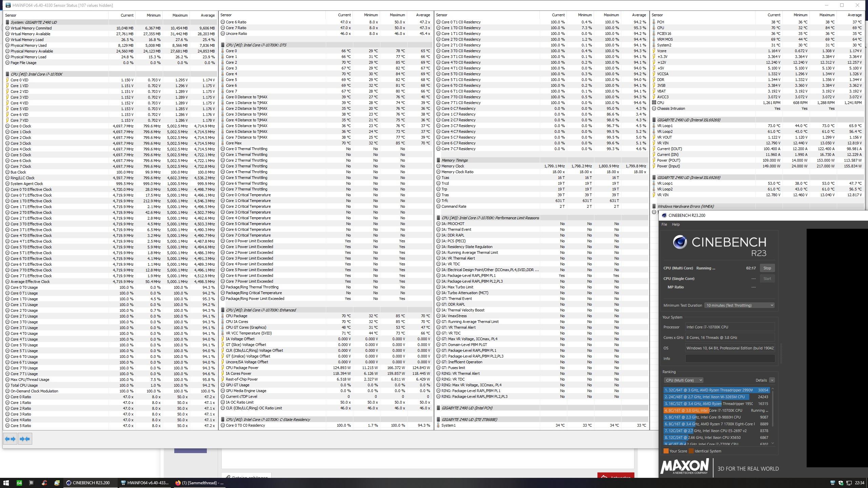The width and height of the screenshot is (868, 488).
Task: Click the orange Your Score legend swatch
Action: (x=666, y=451)
